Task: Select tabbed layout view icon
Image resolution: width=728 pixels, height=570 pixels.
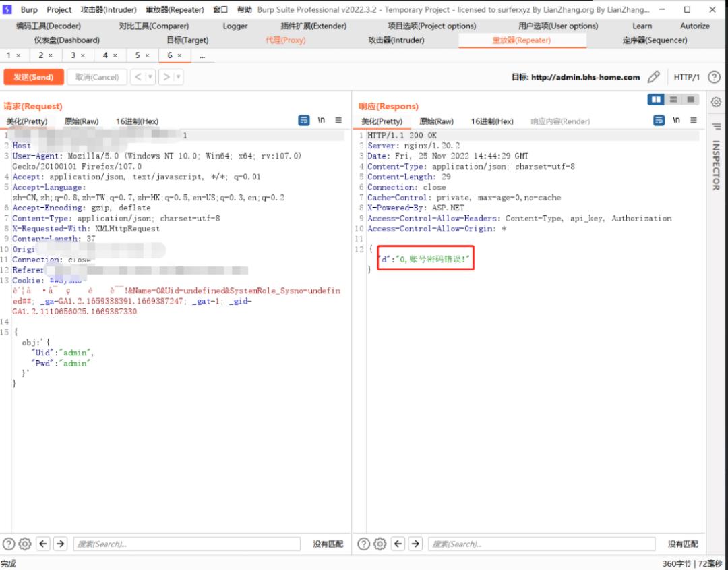Action: coord(690,99)
